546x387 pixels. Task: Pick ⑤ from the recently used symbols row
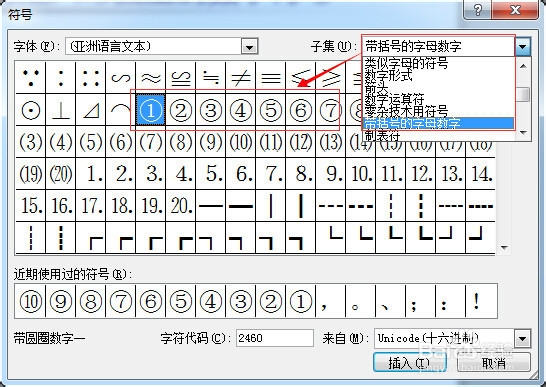181,301
